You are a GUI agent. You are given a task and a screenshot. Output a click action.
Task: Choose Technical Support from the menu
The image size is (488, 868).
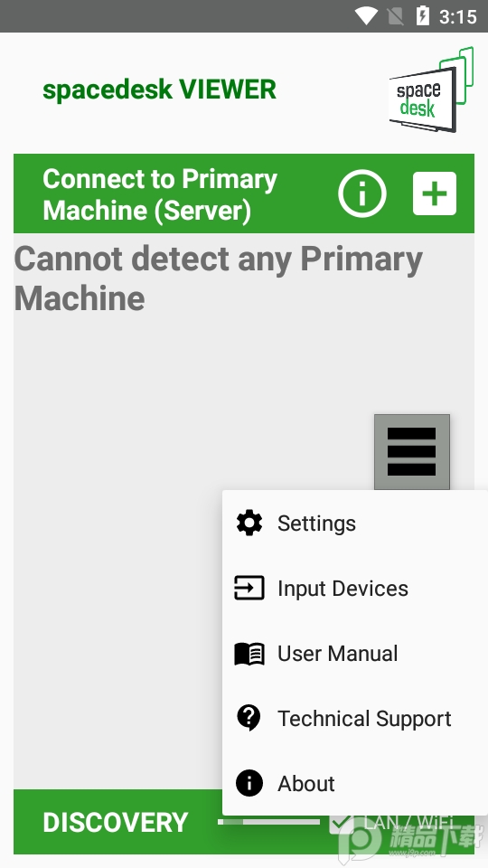tap(354, 718)
